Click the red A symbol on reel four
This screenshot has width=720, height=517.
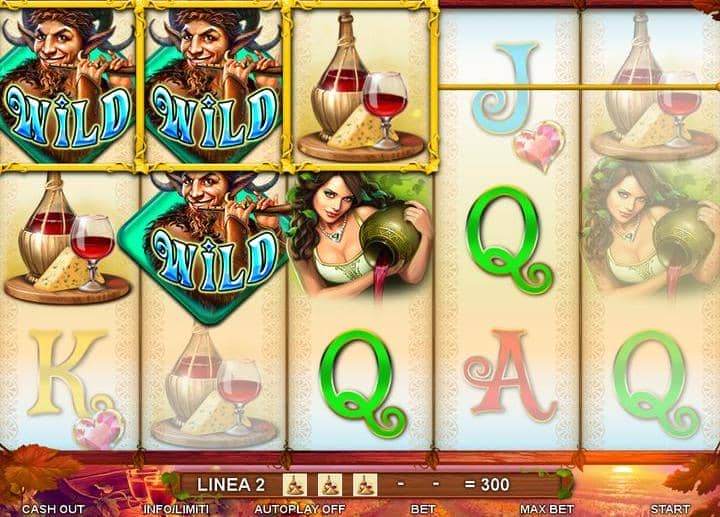(x=510, y=375)
